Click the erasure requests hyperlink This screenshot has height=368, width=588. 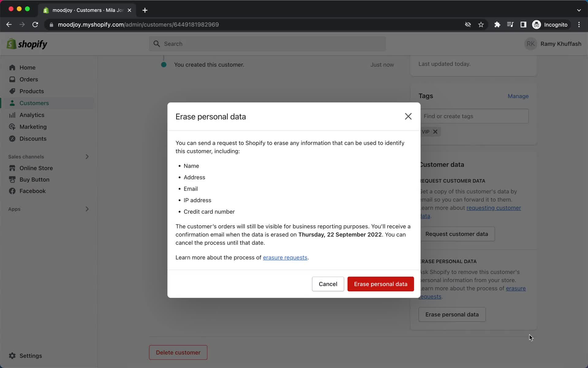285,257
